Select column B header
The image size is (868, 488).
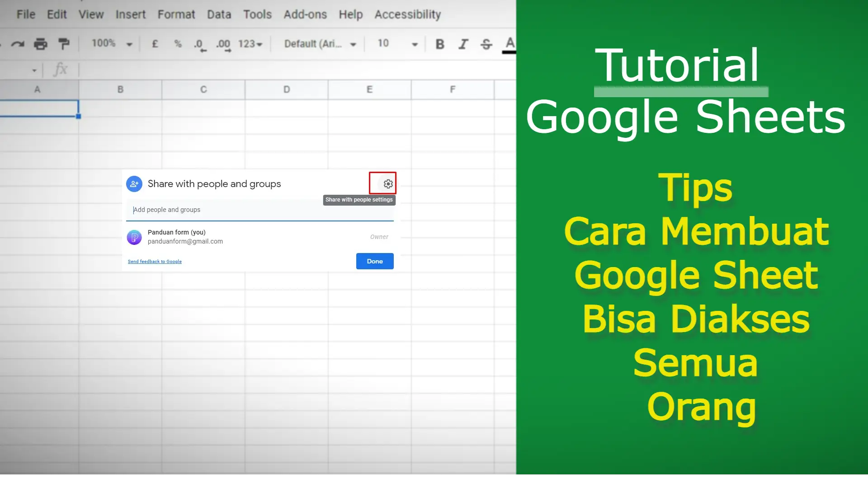coord(120,89)
